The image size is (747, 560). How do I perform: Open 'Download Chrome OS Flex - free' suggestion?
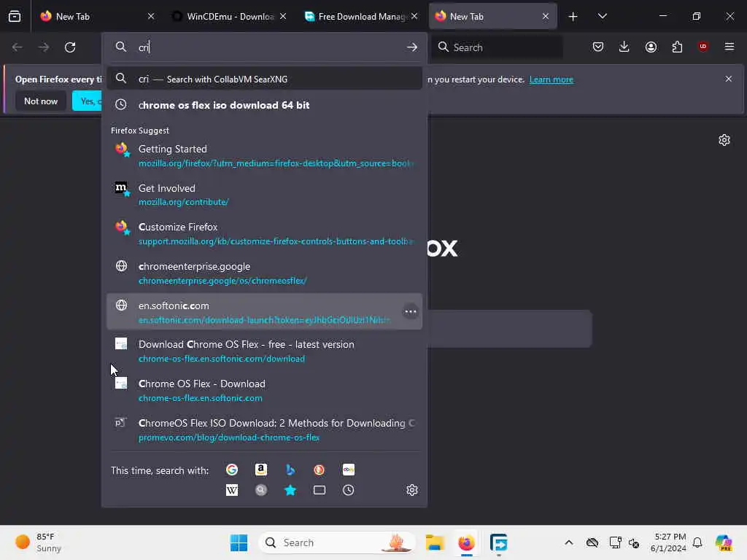(x=264, y=351)
